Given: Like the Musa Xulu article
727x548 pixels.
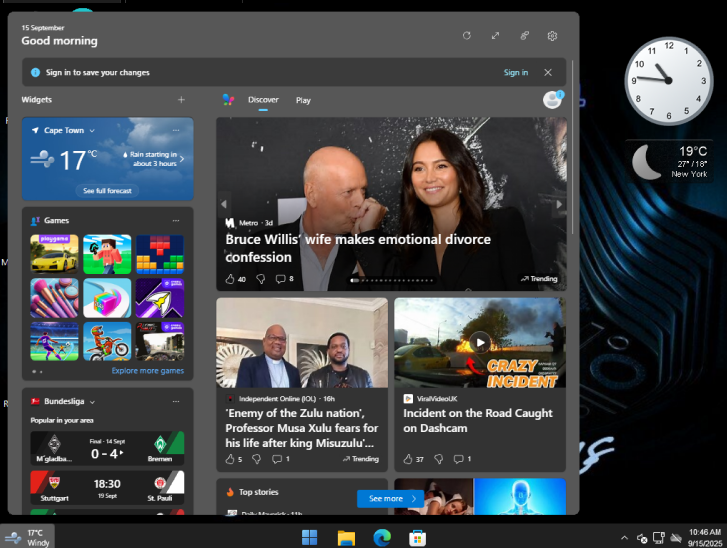Looking at the screenshot, I should click(x=230, y=459).
